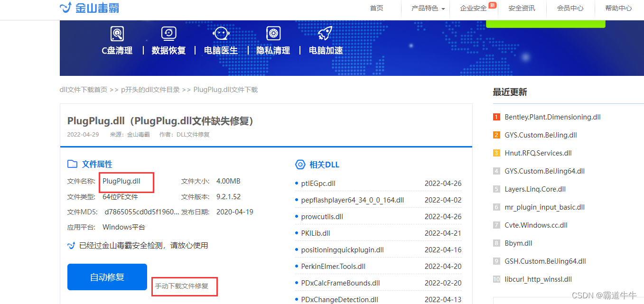
Task: Click the file version value 9.2.1.52
Action: pos(229,197)
